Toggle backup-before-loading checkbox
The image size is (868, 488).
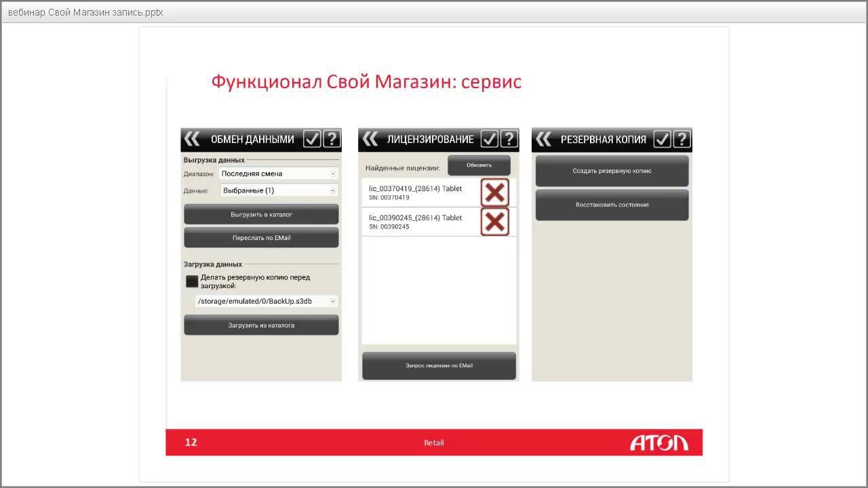point(192,281)
